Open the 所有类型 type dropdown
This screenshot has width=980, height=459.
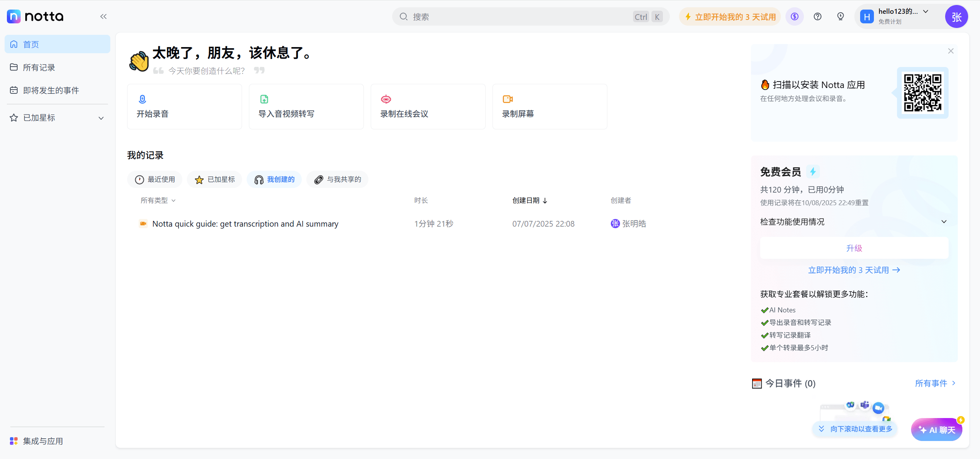[x=157, y=200]
